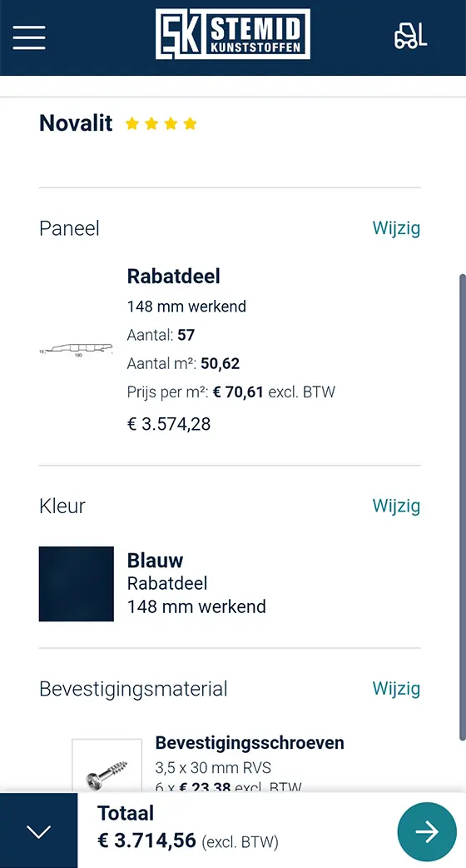Viewport: 466px width, 868px height.
Task: Select the Blauw color swatch
Action: click(77, 584)
